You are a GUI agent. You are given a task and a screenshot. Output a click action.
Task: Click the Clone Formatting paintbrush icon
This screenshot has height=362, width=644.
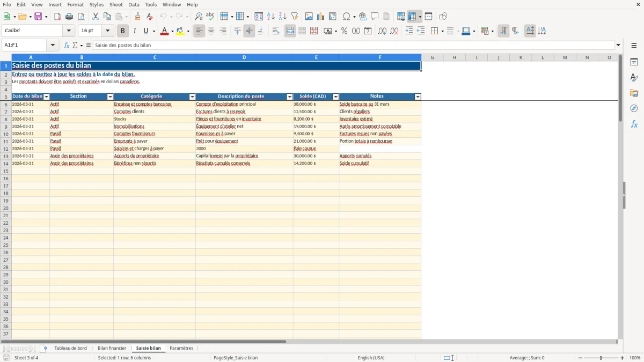pos(138,17)
